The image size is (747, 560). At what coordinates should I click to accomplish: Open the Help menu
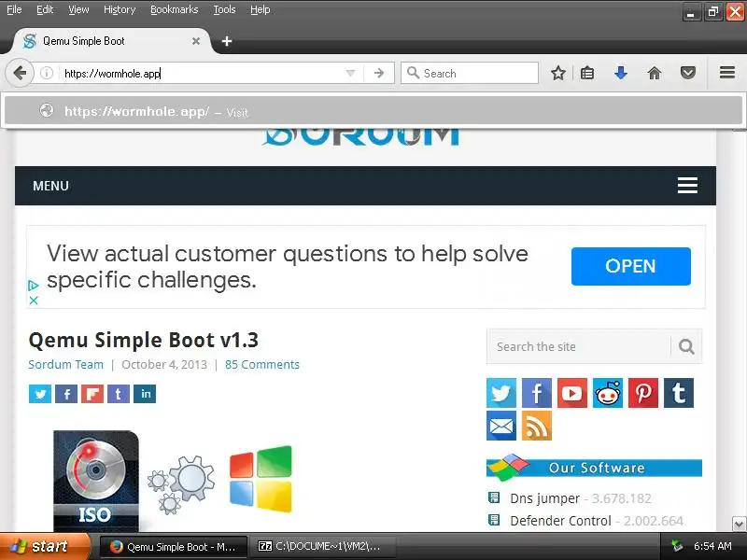click(x=261, y=9)
